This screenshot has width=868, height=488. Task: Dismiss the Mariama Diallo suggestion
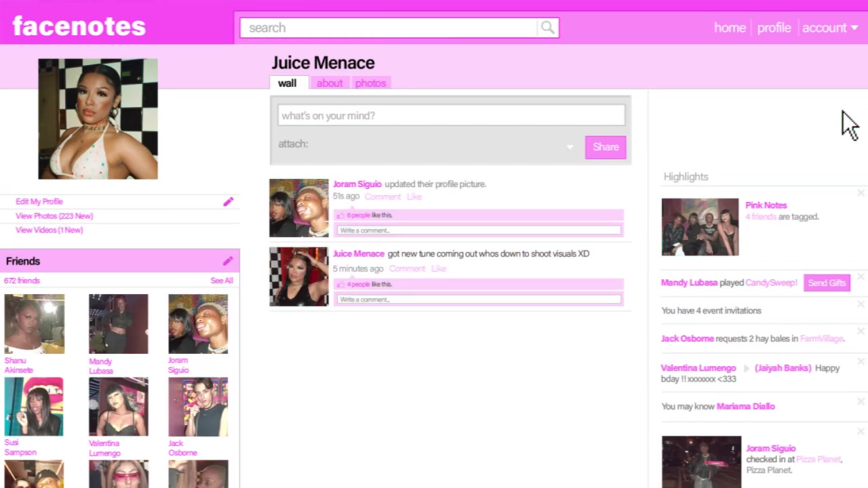pyautogui.click(x=861, y=401)
